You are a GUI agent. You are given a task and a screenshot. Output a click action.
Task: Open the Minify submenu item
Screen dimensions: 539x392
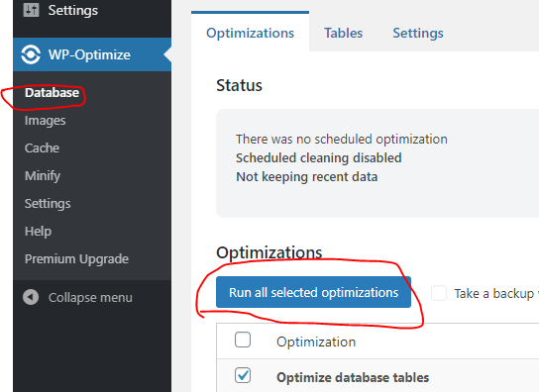(x=43, y=176)
